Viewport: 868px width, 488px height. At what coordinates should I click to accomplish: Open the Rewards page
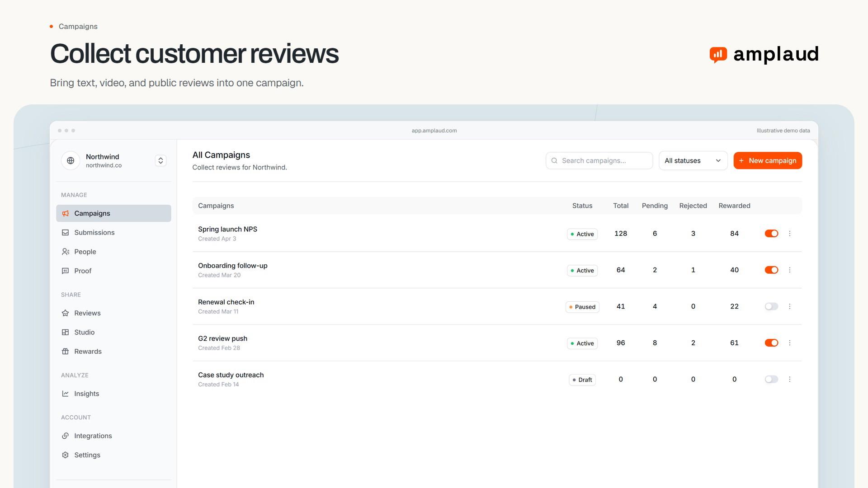[x=113, y=351]
